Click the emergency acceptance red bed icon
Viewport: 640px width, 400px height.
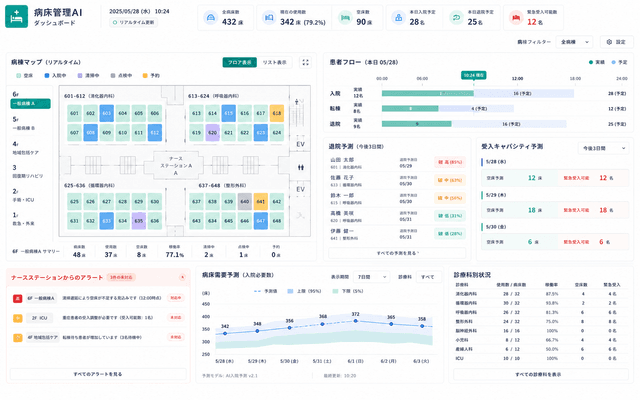coord(516,18)
